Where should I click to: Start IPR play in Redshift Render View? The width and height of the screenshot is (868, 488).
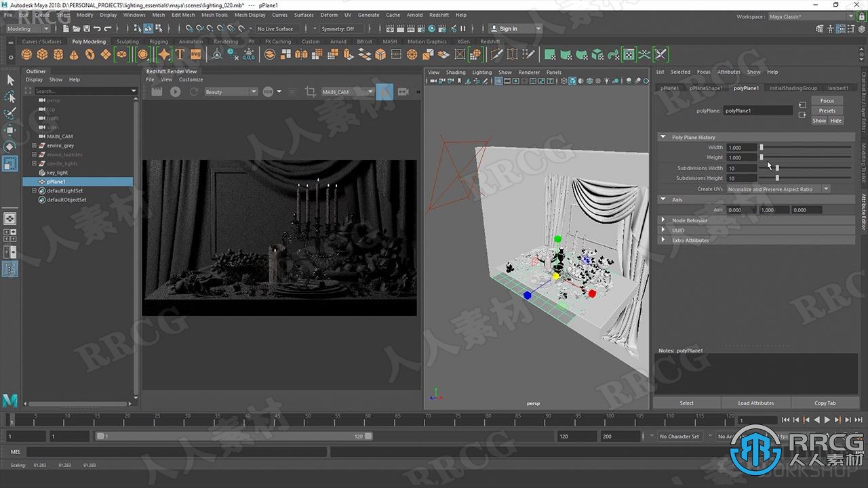[176, 91]
